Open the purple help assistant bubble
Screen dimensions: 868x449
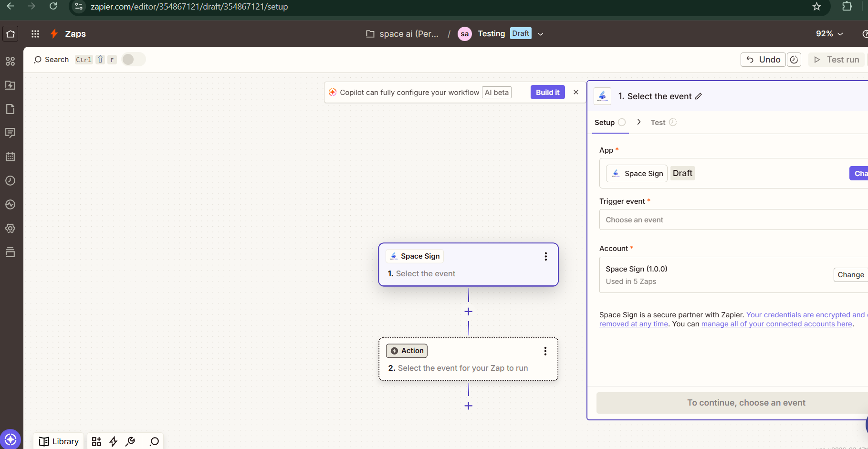[10, 439]
